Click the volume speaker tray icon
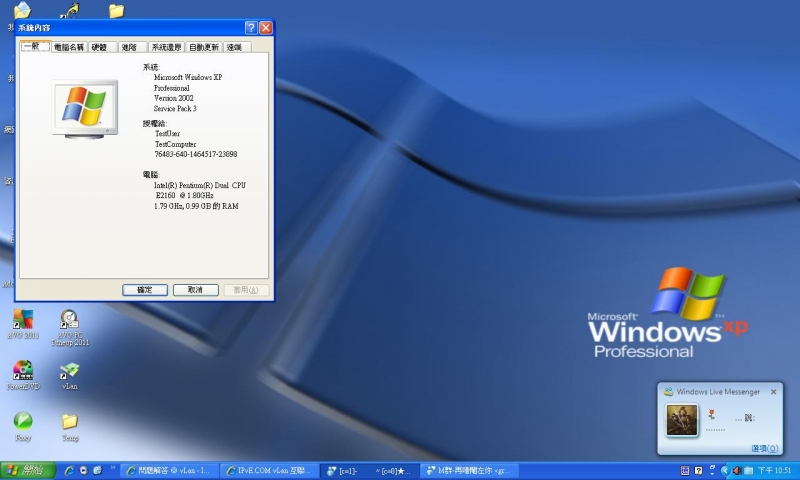This screenshot has width=800, height=480. coord(737,470)
